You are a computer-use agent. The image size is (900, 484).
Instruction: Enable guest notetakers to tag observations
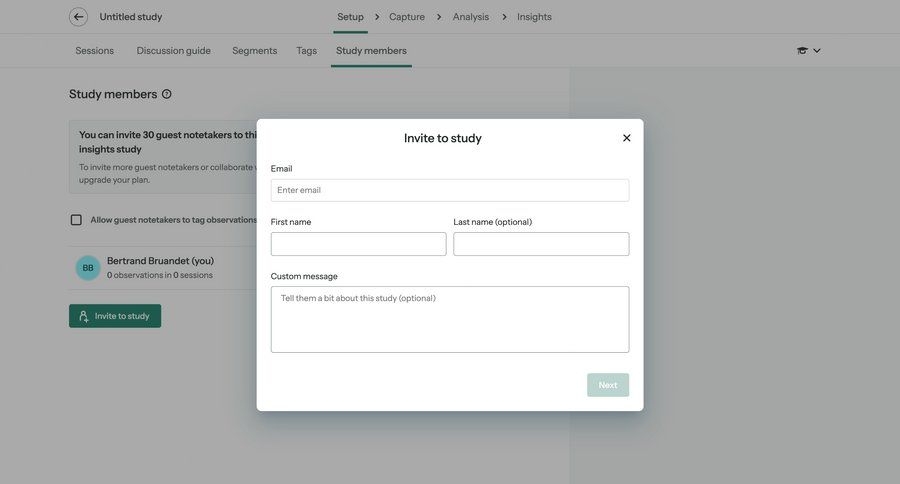[76, 220]
